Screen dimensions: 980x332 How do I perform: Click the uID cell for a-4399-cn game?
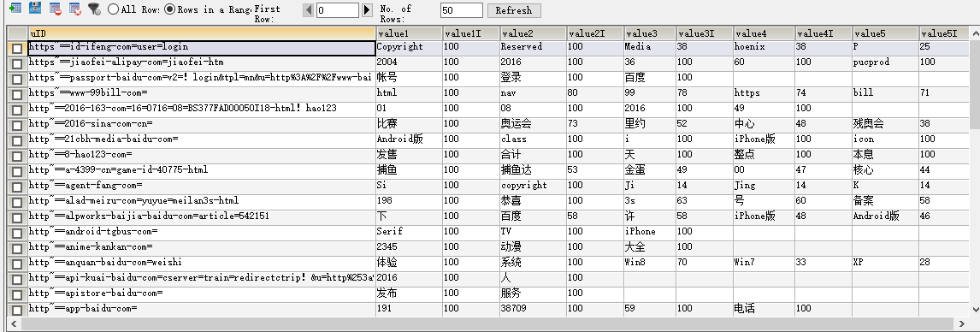(202, 171)
